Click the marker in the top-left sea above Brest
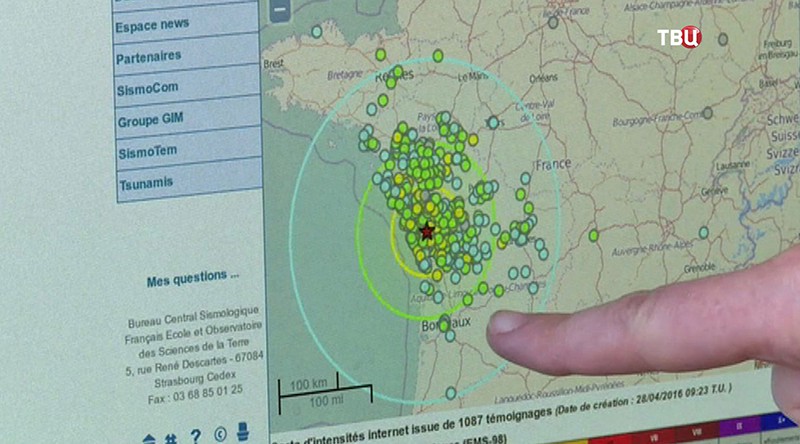This screenshot has height=444, width=800. tap(316, 32)
